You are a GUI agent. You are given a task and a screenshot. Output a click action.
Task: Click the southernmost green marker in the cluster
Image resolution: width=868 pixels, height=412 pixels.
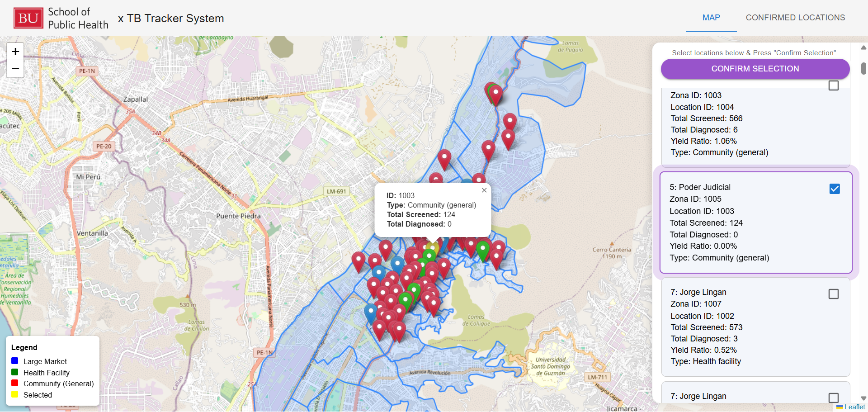coord(406,302)
